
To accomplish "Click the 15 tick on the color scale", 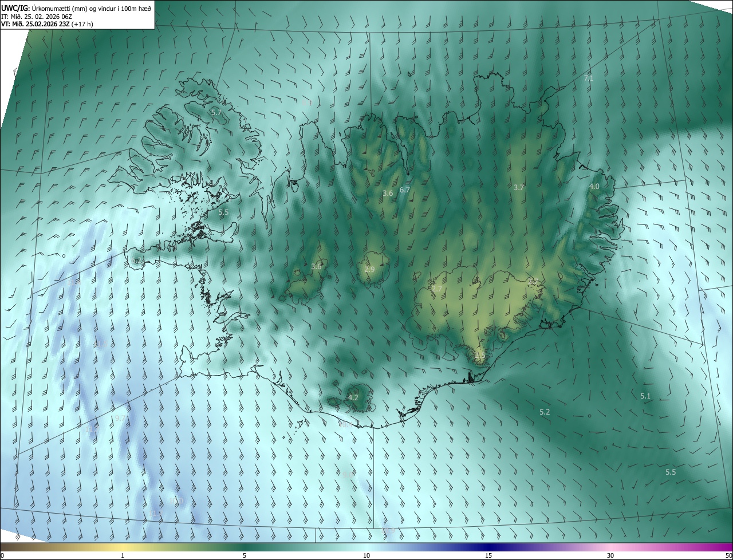I will [x=488, y=556].
